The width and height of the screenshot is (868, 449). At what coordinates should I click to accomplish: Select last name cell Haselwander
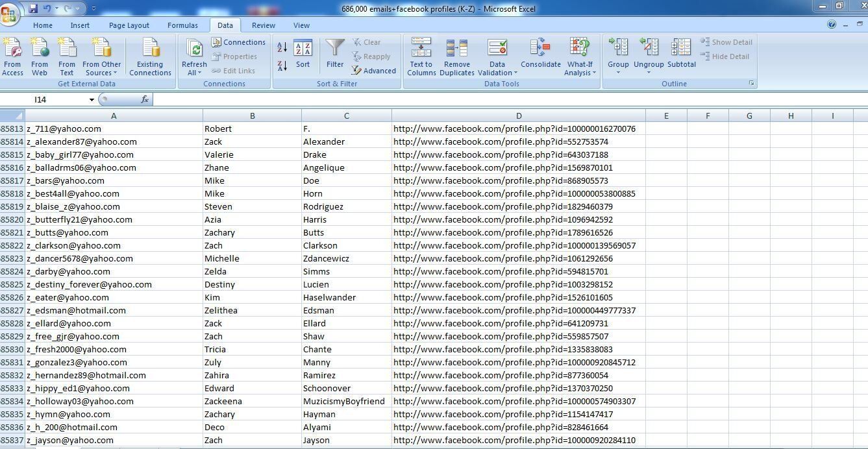point(346,297)
